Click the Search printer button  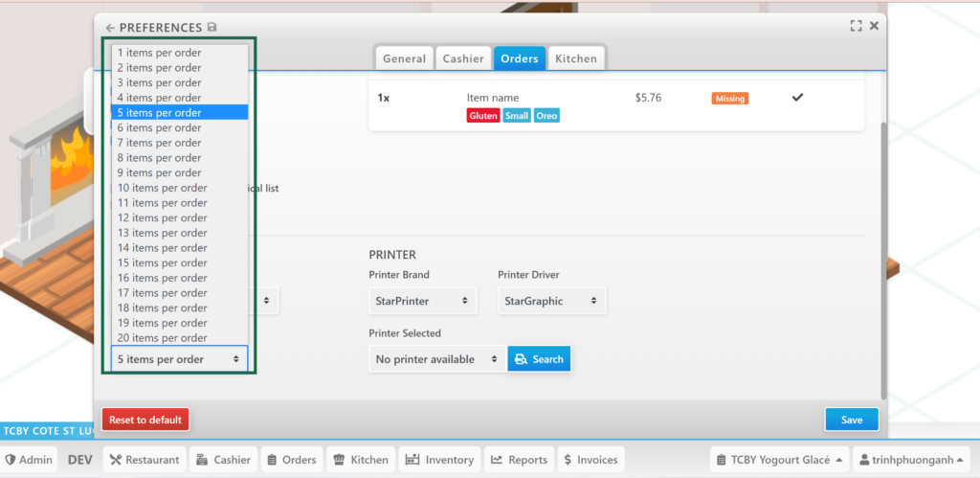coord(539,359)
